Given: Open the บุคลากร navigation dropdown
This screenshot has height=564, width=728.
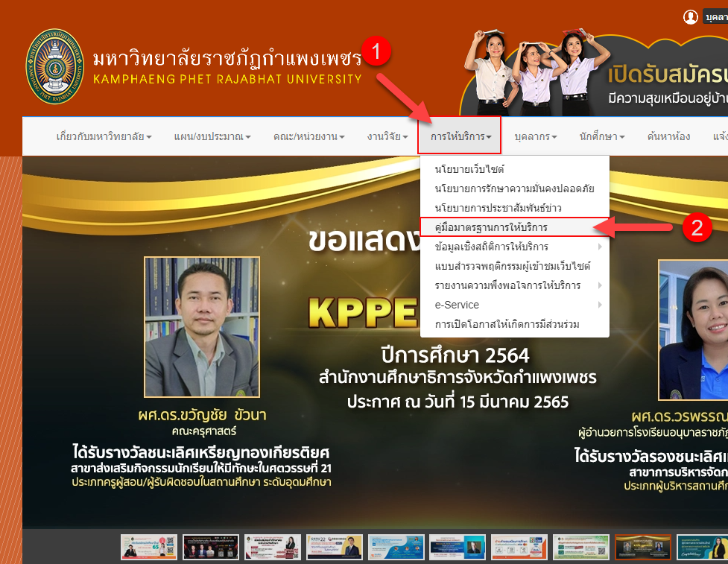Looking at the screenshot, I should pyautogui.click(x=535, y=136).
